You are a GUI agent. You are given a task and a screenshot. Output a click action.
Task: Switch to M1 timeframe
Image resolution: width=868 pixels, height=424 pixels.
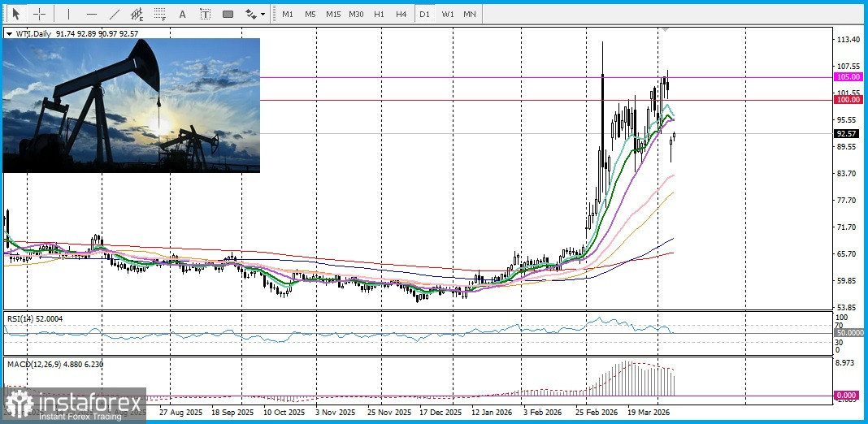(288, 14)
